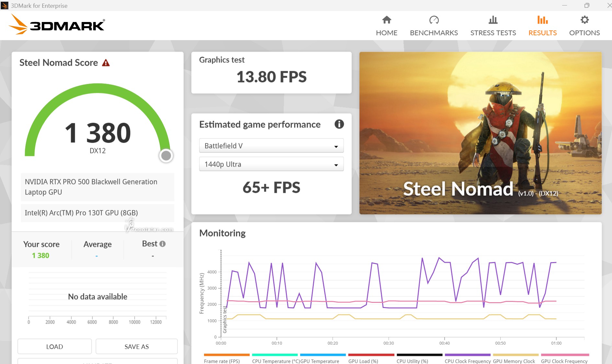
Task: Open Options with the gear icon
Action: [x=584, y=20]
